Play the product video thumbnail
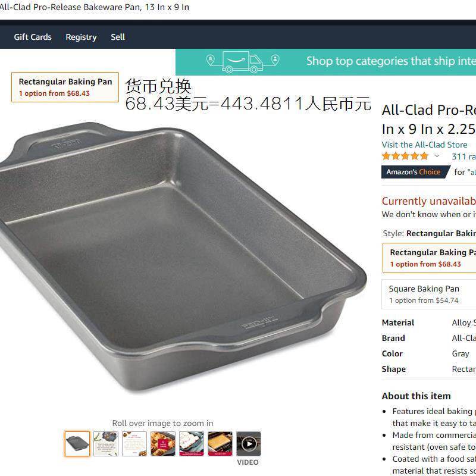Image resolution: width=476 pixels, height=476 pixels. point(249,444)
